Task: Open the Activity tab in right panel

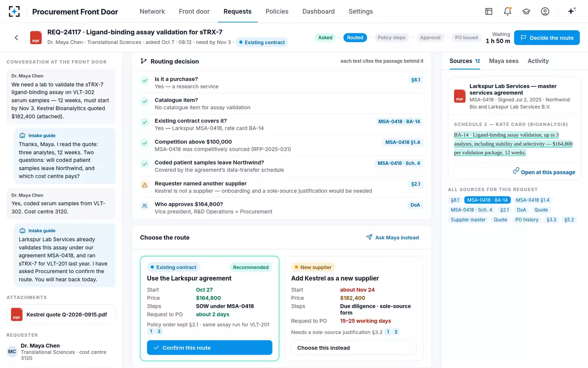Action: click(538, 61)
